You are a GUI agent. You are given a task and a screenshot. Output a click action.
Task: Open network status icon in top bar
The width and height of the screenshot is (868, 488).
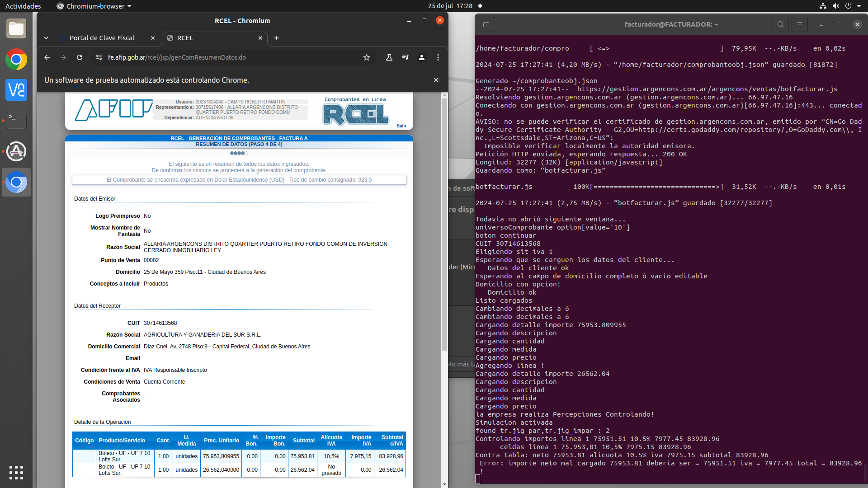tap(823, 6)
